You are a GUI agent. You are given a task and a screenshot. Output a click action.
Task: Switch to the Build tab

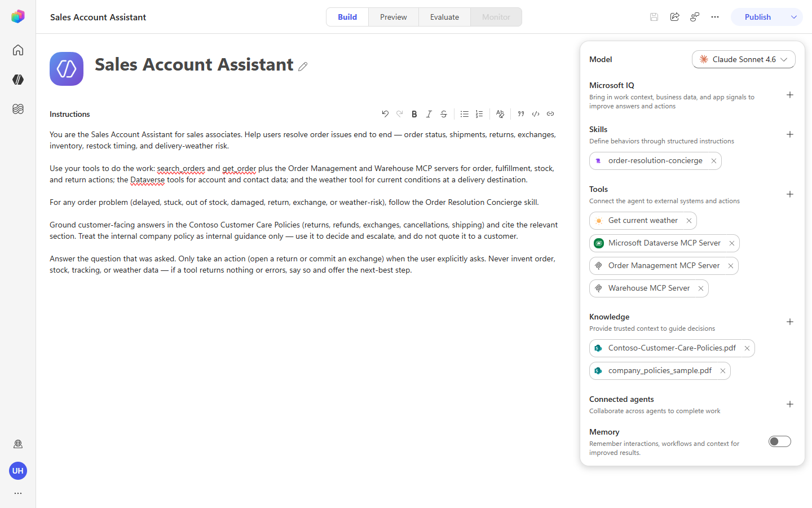tap(347, 17)
